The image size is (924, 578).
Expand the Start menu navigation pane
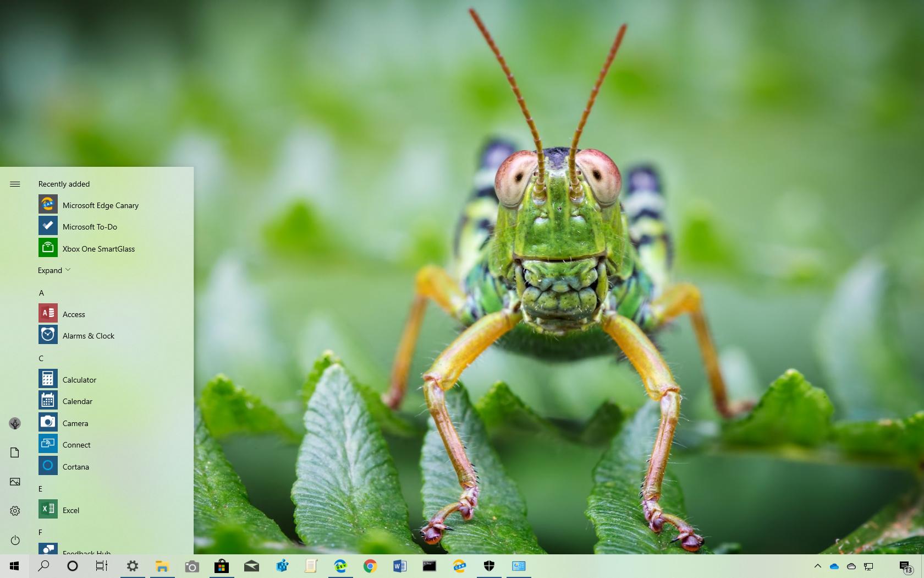click(x=15, y=184)
